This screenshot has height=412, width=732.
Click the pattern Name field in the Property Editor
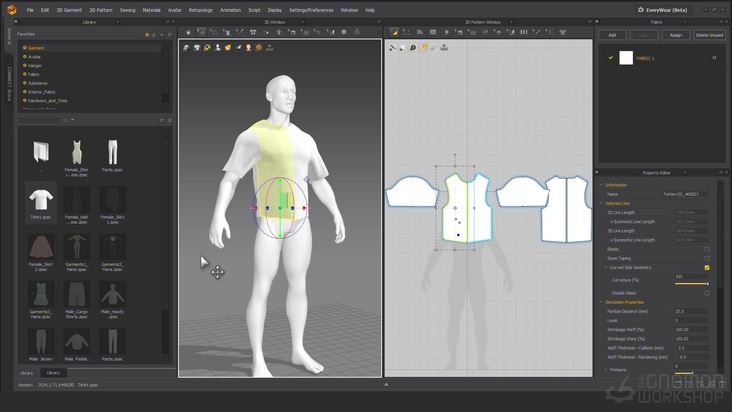point(685,194)
